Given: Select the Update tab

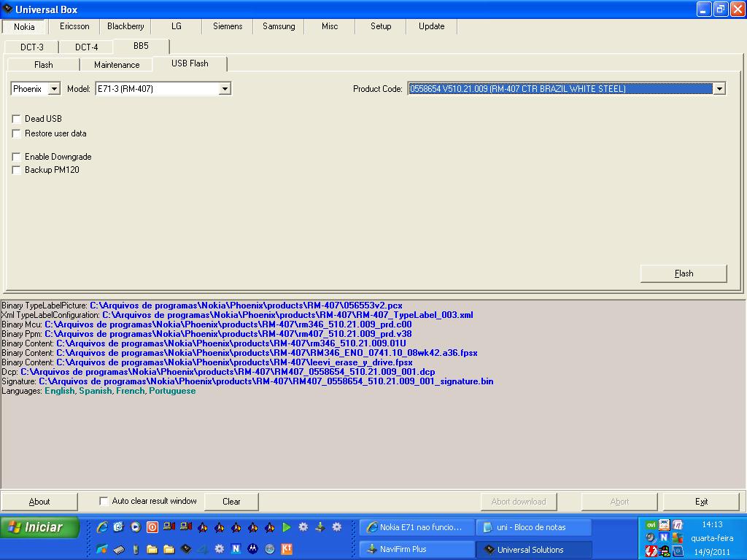Looking at the screenshot, I should (x=432, y=26).
